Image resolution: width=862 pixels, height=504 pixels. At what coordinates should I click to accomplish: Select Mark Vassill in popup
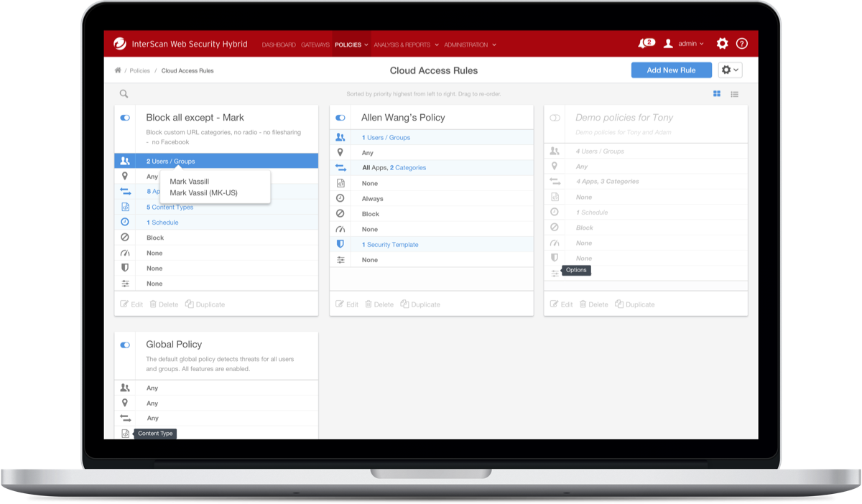click(190, 182)
